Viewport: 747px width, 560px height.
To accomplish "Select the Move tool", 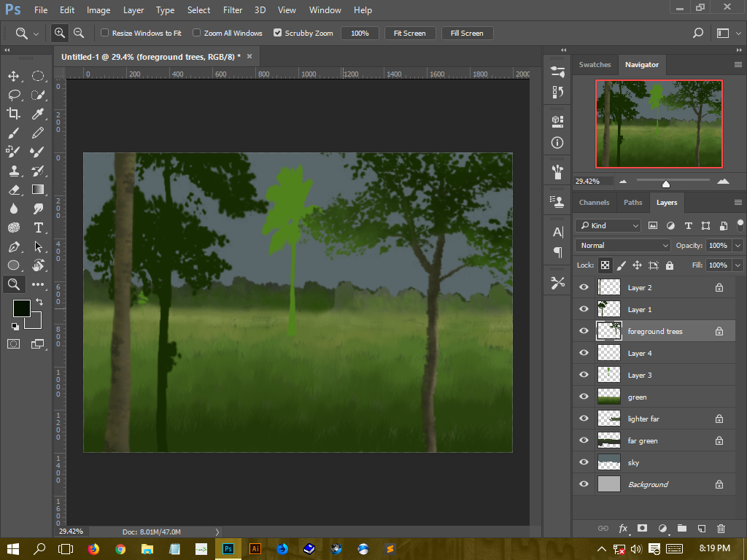I will tap(13, 76).
